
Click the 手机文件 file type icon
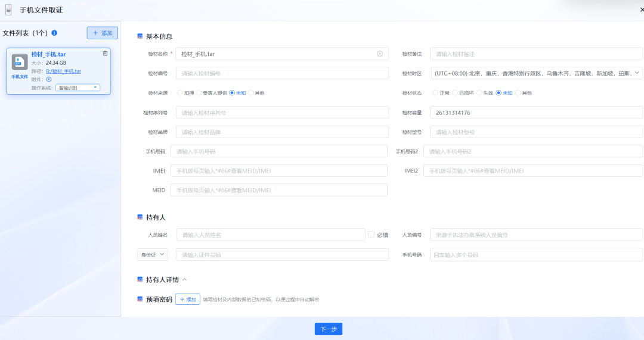pyautogui.click(x=19, y=62)
